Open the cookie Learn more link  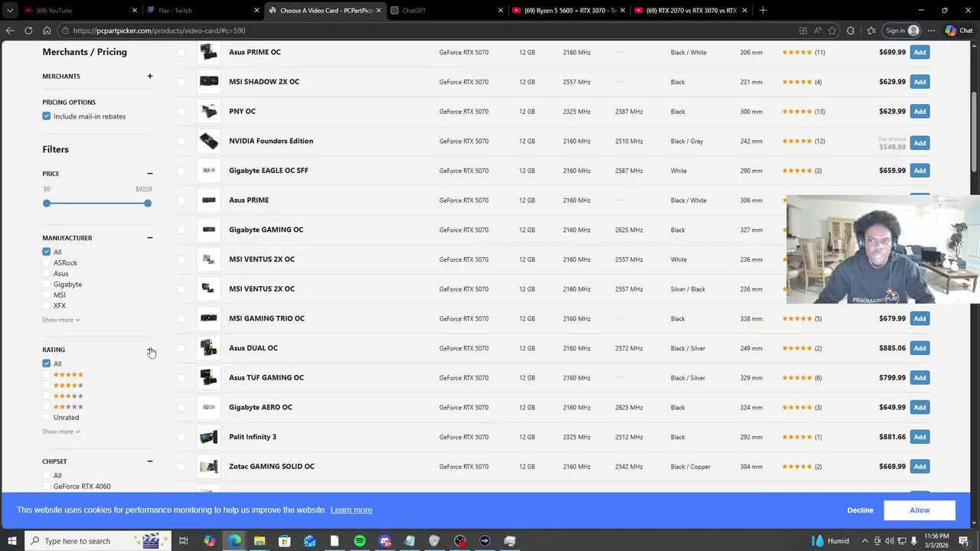tap(351, 510)
